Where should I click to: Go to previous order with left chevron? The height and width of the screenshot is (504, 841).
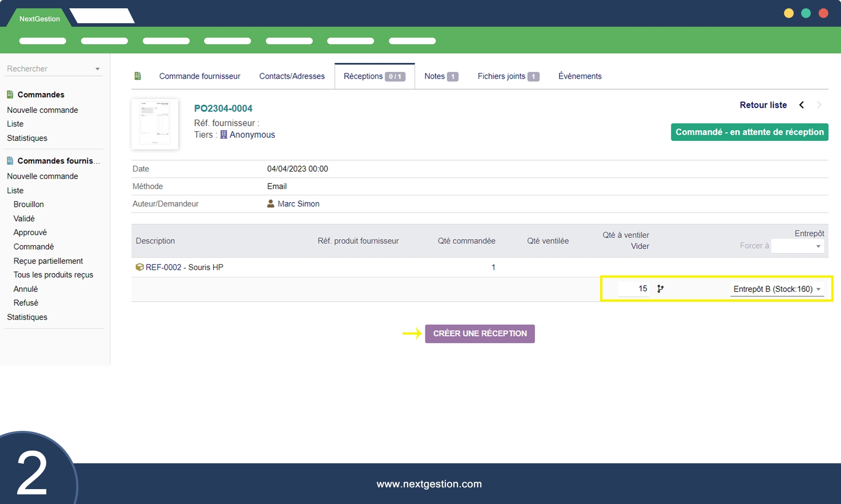coord(802,105)
